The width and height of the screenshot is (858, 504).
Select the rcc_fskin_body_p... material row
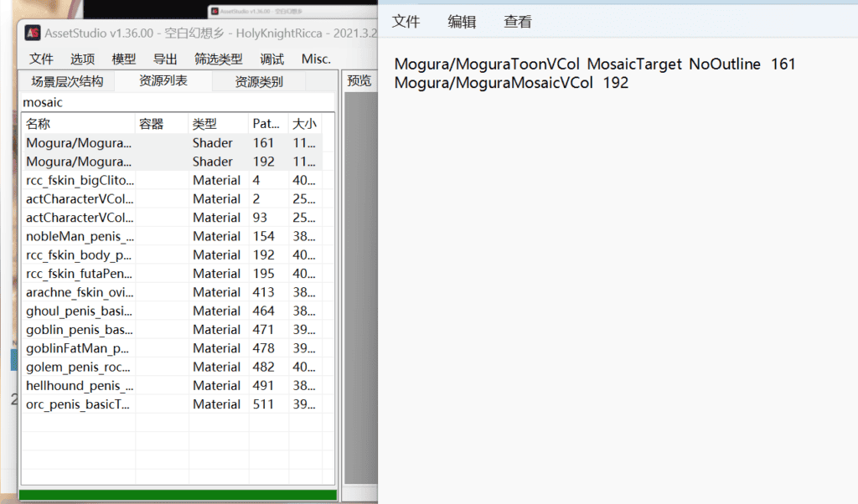click(x=173, y=255)
